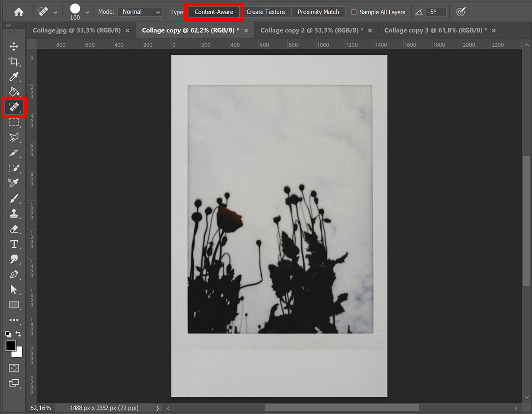Viewport: 532px width, 414px height.
Task: Choose the Proximity Match type
Action: (318, 12)
